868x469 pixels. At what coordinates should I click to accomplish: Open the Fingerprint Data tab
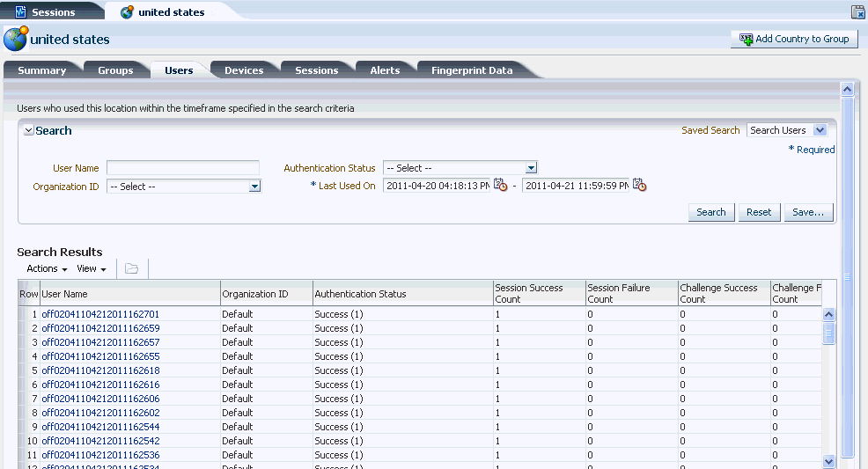tap(472, 70)
